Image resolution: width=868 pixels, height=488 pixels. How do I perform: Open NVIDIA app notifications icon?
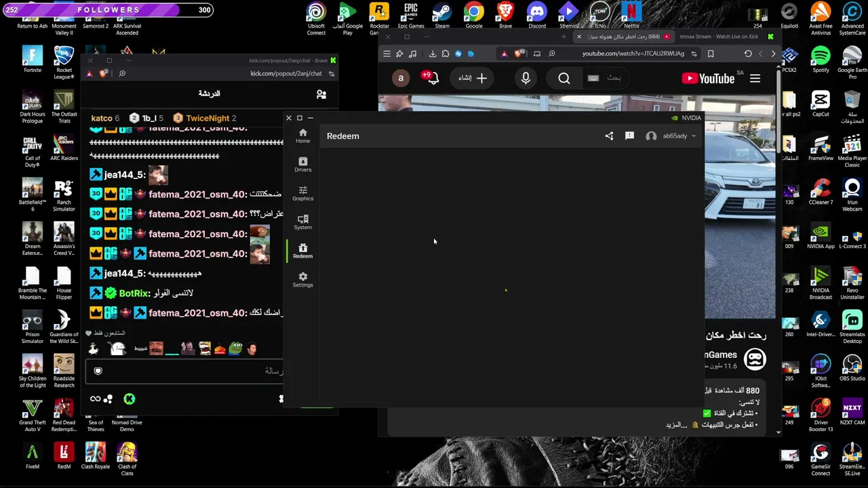click(x=629, y=136)
